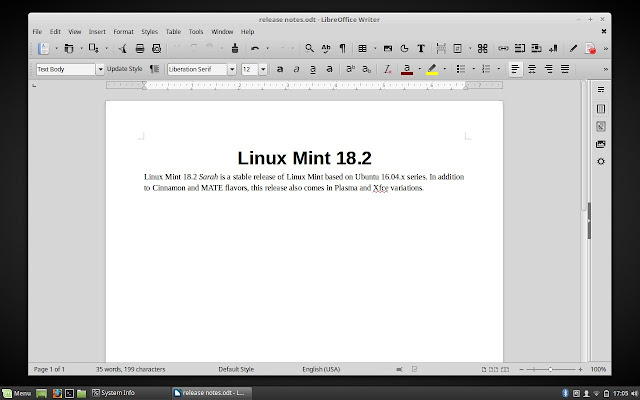Screen dimensions: 640x400
Task: Run the spelling check icon
Action: (x=326, y=49)
